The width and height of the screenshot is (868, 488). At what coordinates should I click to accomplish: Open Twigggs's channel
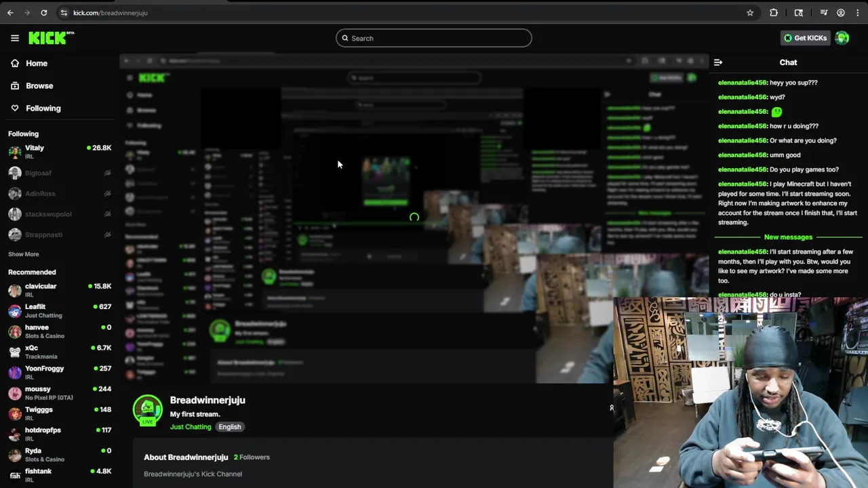[59, 413]
